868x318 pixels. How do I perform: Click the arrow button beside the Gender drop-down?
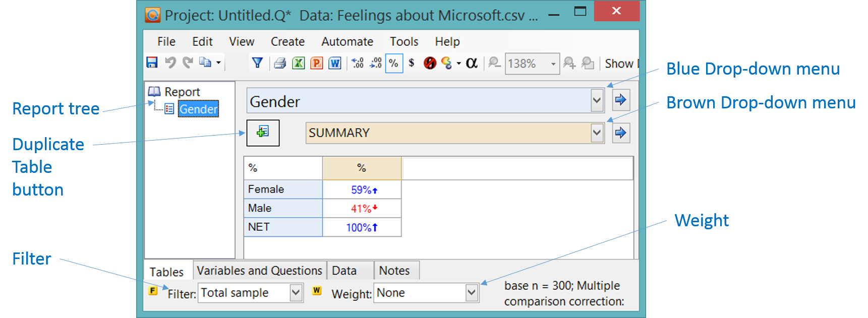click(x=621, y=100)
